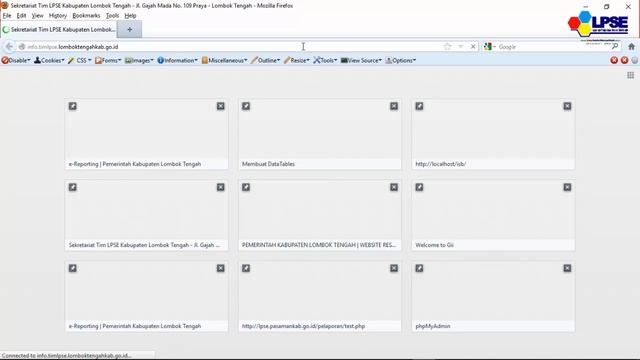This screenshot has width=640, height=360.
Task: Remove the Membuat DataTables tile
Action: coord(394,106)
